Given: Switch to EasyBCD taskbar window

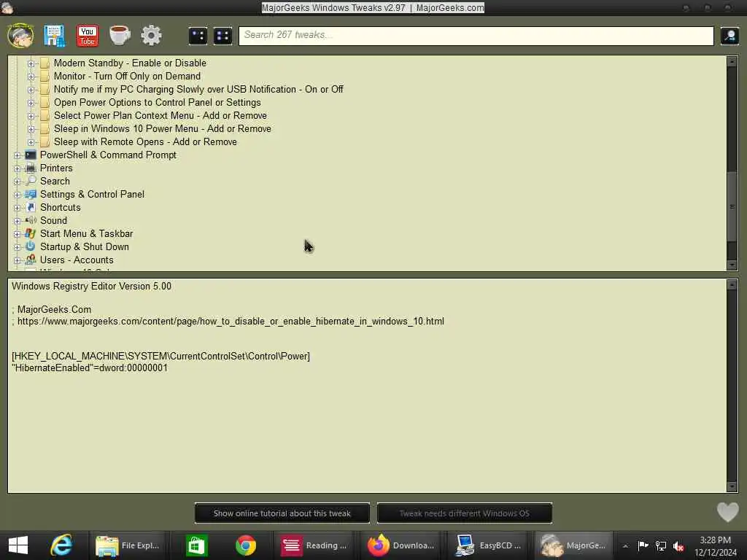Looking at the screenshot, I should [x=488, y=545].
